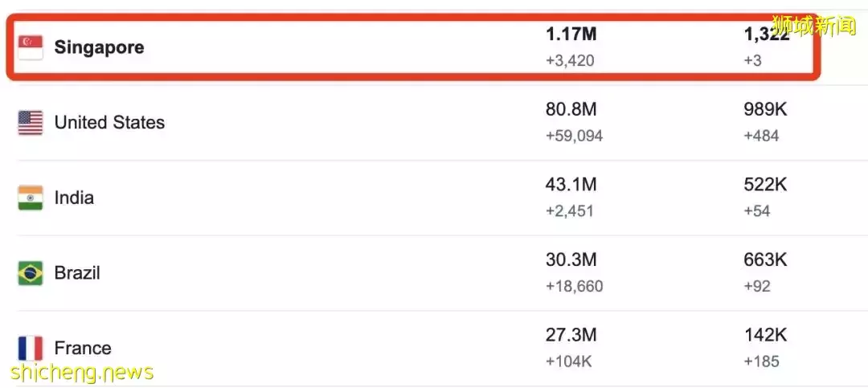
Task: Click France's +104K new cases figure
Action: (568, 361)
